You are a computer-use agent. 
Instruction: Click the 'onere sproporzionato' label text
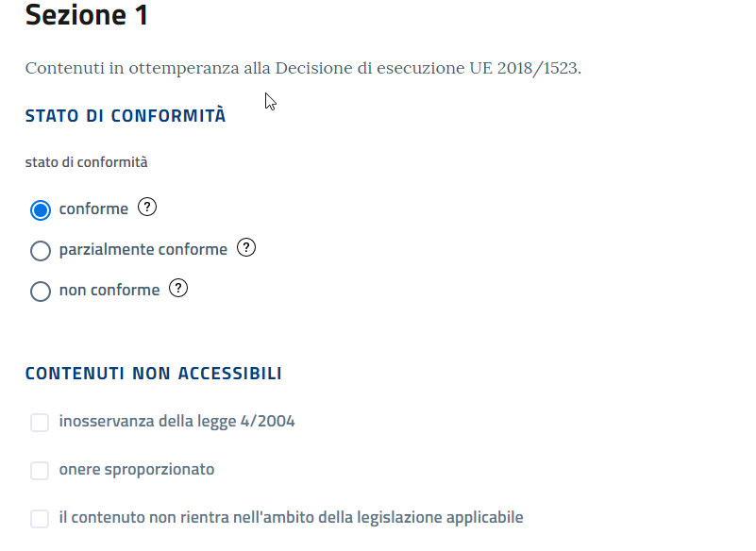coord(137,469)
